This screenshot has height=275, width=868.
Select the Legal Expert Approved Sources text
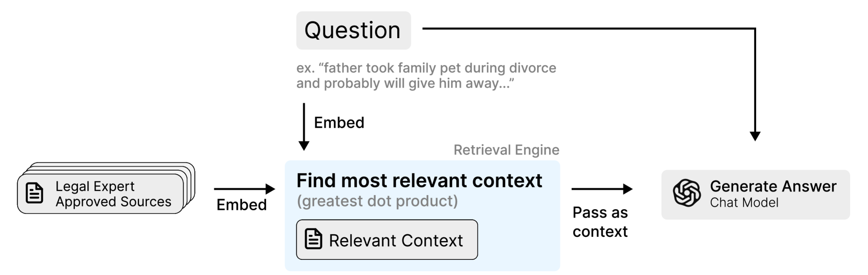coord(113,194)
